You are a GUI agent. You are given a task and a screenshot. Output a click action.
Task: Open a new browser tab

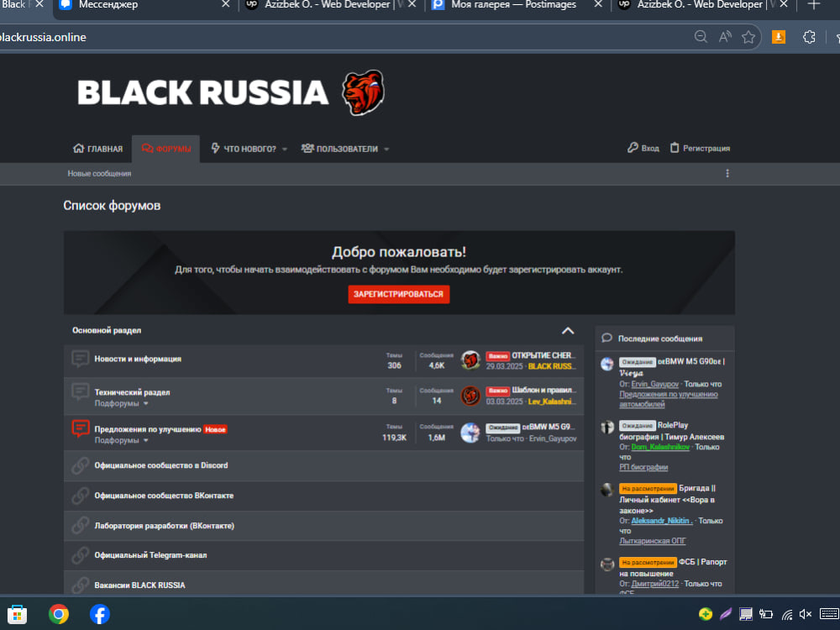pos(814,5)
